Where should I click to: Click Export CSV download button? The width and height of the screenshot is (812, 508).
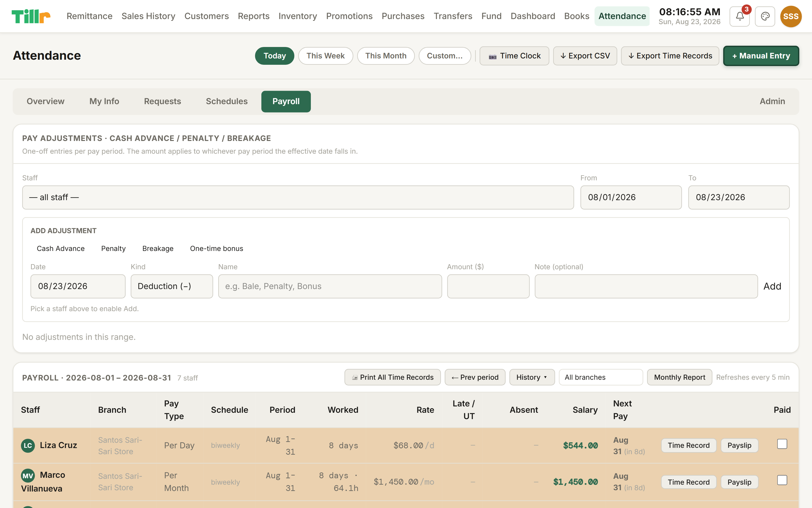(585, 56)
